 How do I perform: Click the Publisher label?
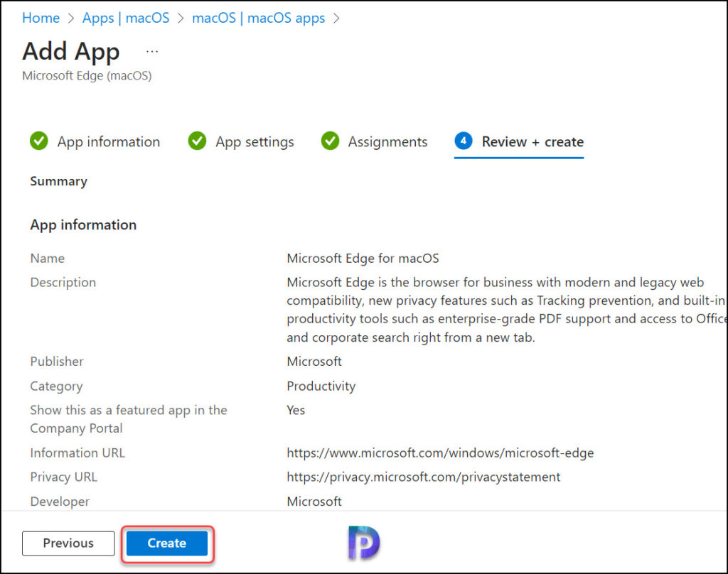(57, 362)
